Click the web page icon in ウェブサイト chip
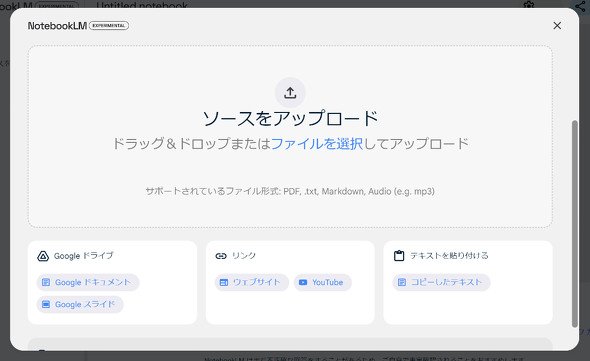Screen dimensions: 590x361 pos(224,282)
